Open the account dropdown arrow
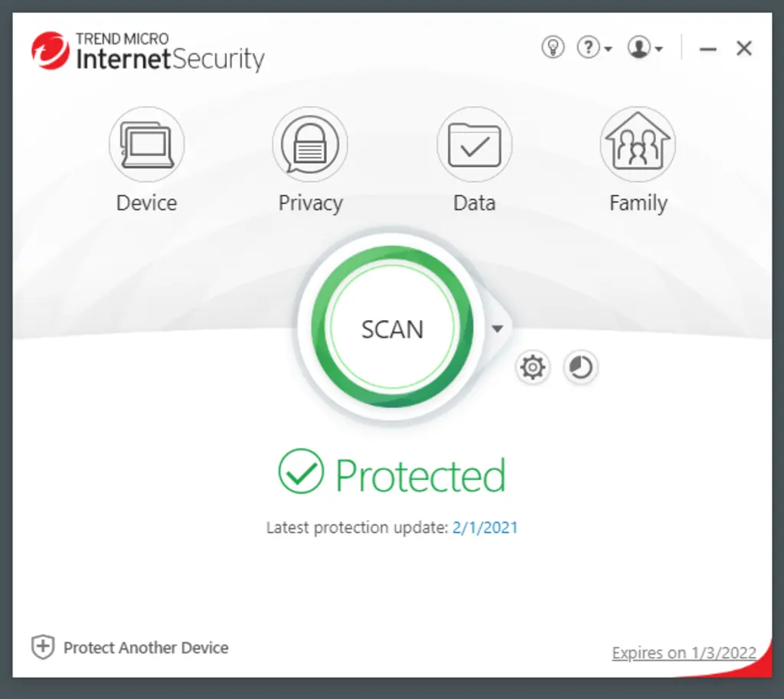784x699 pixels. pos(658,49)
